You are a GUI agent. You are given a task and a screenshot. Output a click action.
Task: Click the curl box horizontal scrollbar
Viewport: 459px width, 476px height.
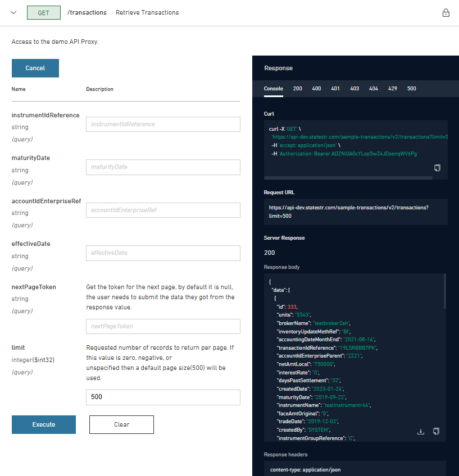pos(348,178)
